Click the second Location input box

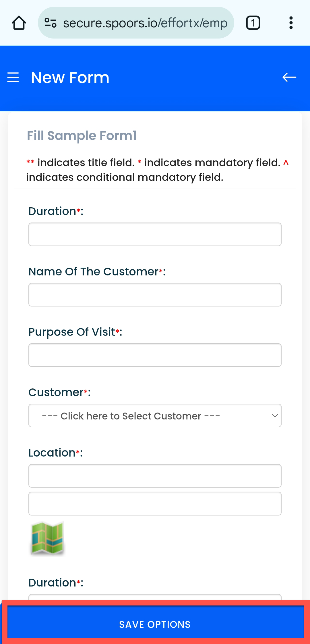[155, 503]
